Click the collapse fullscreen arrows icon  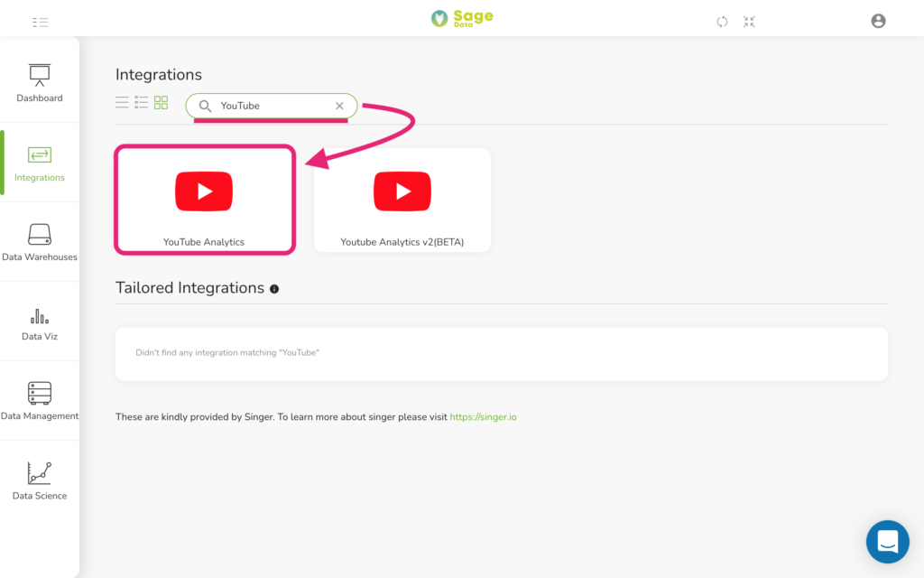point(749,22)
